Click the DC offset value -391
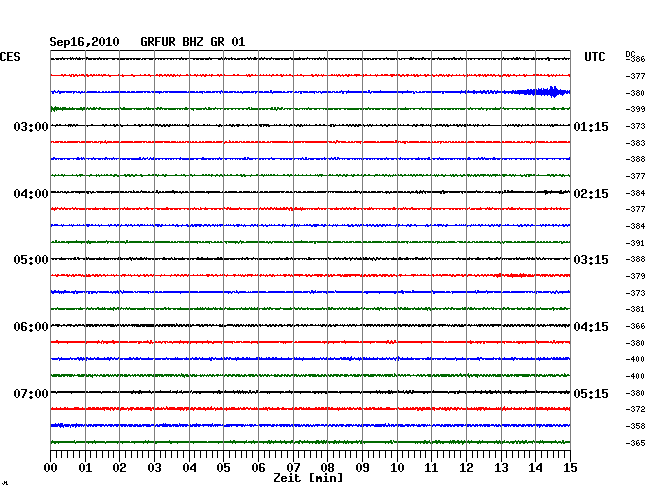Image resolution: width=650 pixels, height=494 pixels. [635, 243]
